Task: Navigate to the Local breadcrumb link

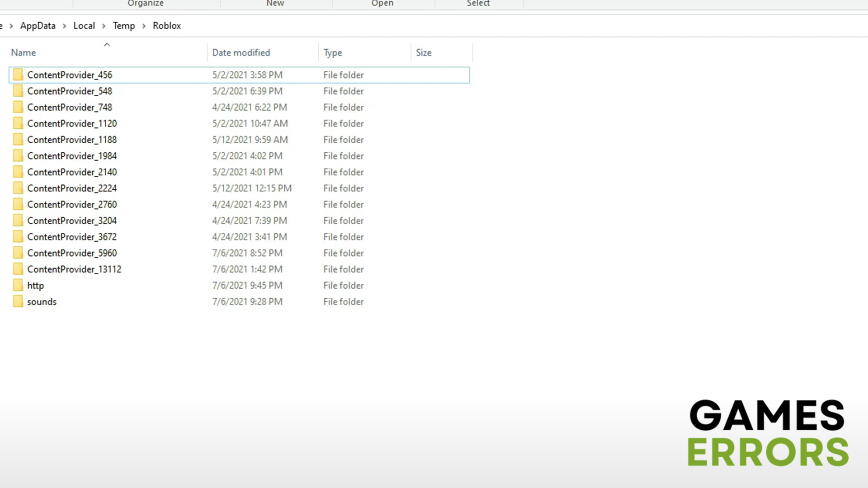Action: pyautogui.click(x=84, y=26)
